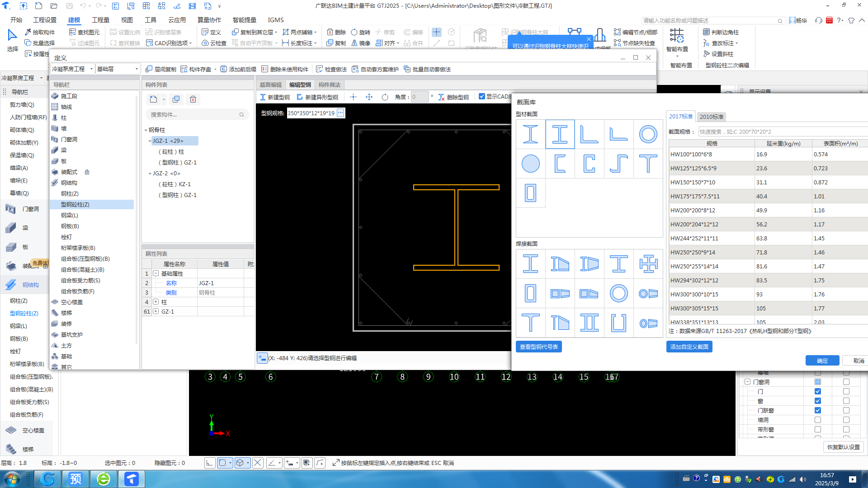
Task: Click the 搜索构件 search field
Action: 197,115
